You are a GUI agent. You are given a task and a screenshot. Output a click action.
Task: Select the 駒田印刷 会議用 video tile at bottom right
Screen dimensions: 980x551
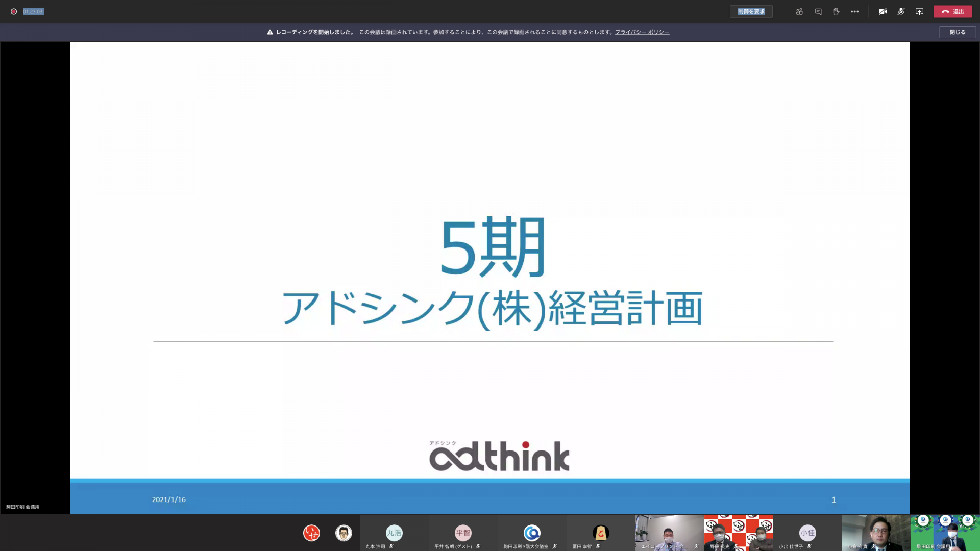point(945,533)
